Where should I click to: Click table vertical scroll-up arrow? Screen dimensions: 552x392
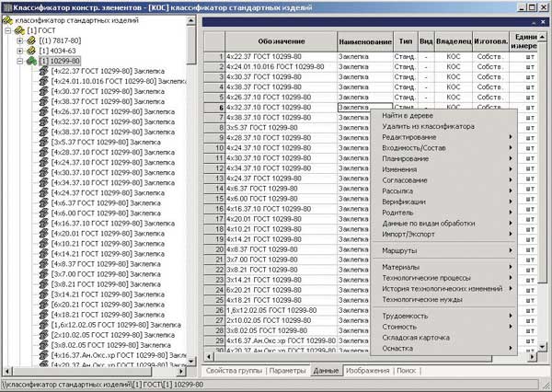coord(542,37)
